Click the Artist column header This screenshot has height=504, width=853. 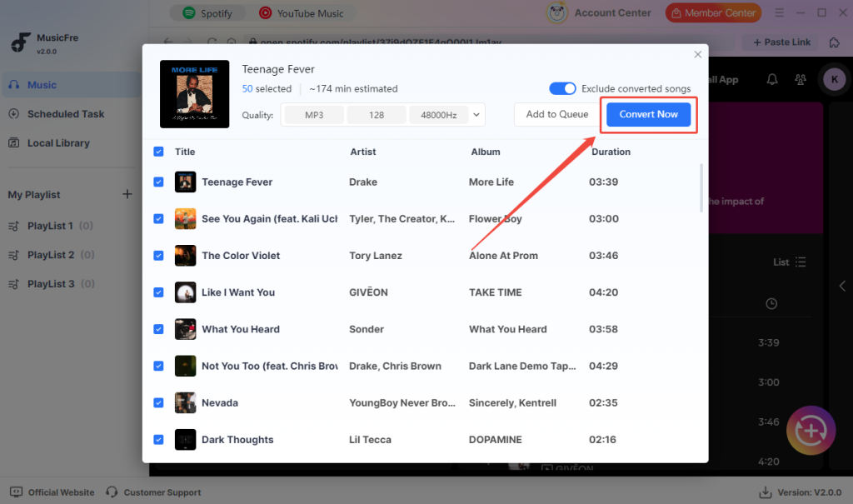363,152
